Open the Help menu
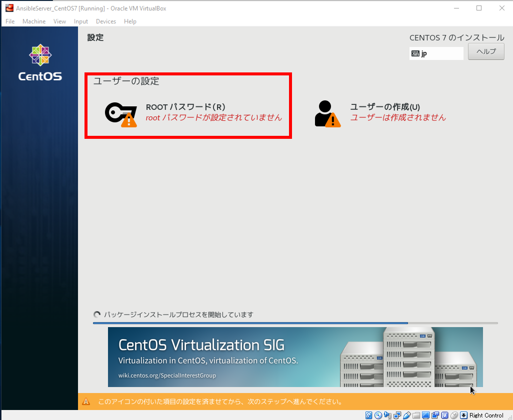This screenshot has height=420, width=513. pos(130,21)
